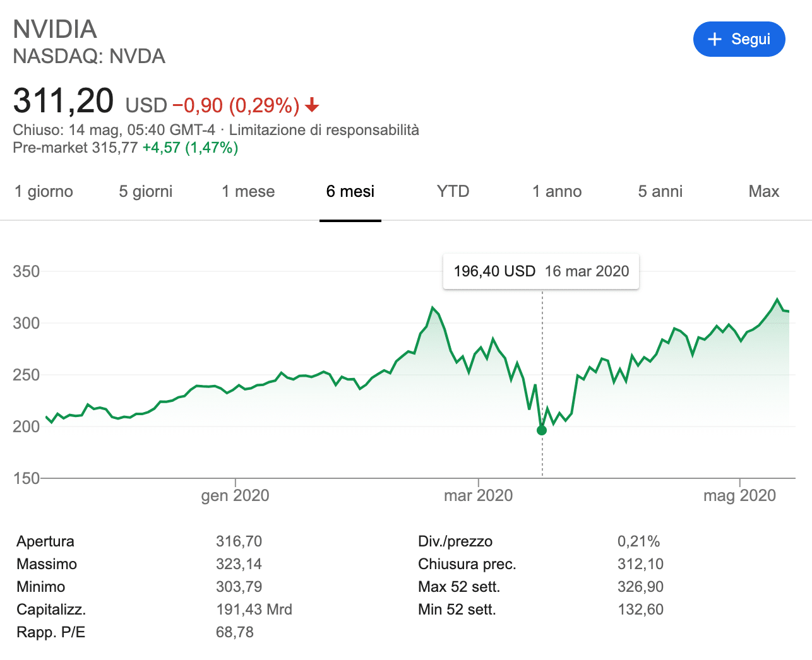Image resolution: width=812 pixels, height=660 pixels.
Task: Click the NASDAQ: NVDA ticker text
Action: pos(89,56)
